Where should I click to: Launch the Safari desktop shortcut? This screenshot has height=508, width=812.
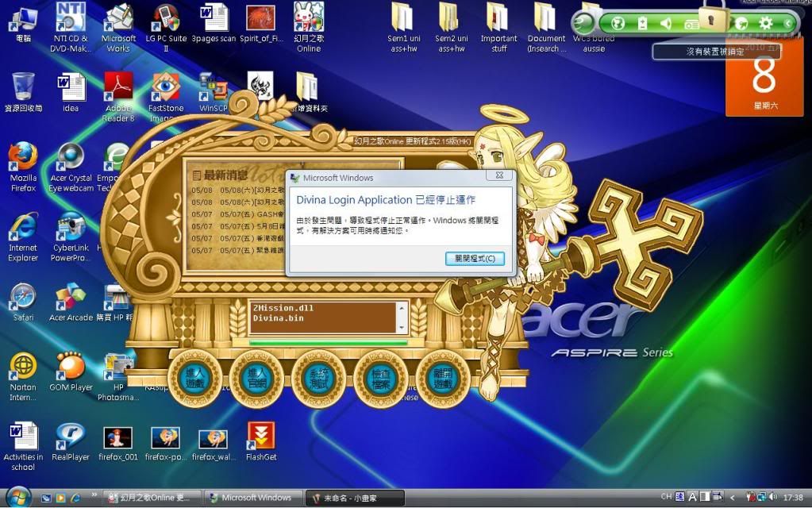pos(23,302)
